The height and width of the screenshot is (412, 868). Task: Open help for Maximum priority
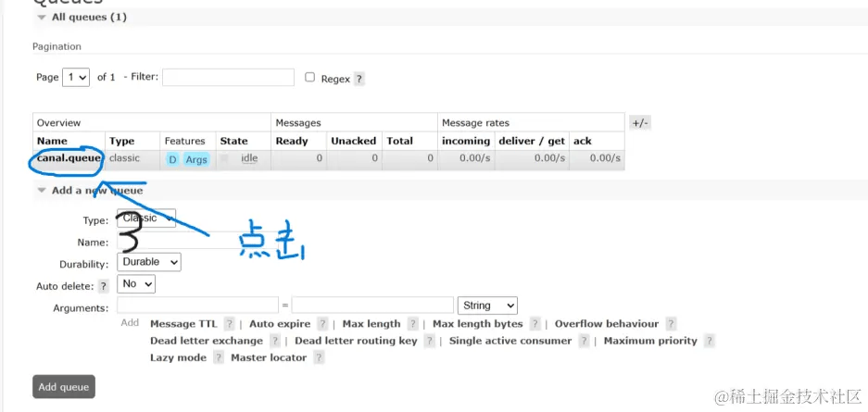(x=709, y=342)
